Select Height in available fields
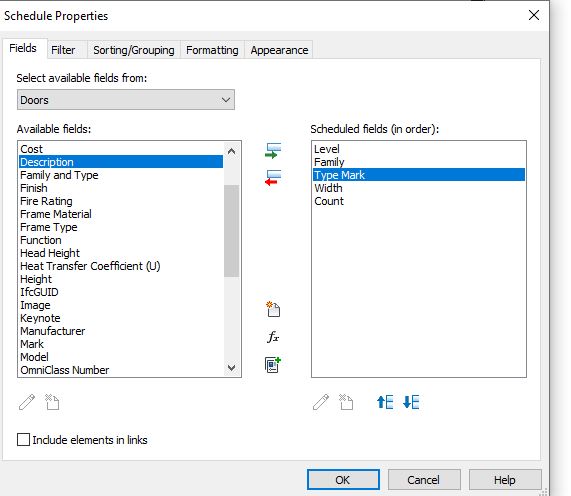Screen dimensions: 571x496 [121, 279]
